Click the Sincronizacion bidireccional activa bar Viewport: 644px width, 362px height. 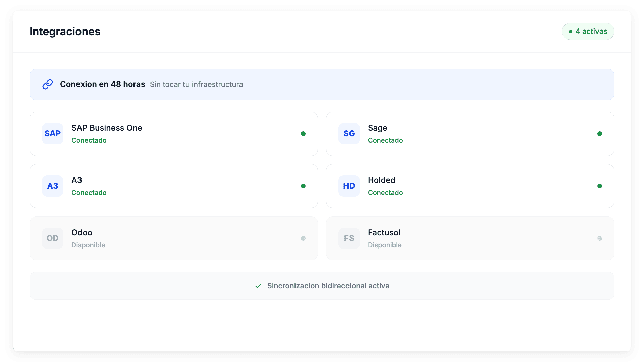[321, 286]
